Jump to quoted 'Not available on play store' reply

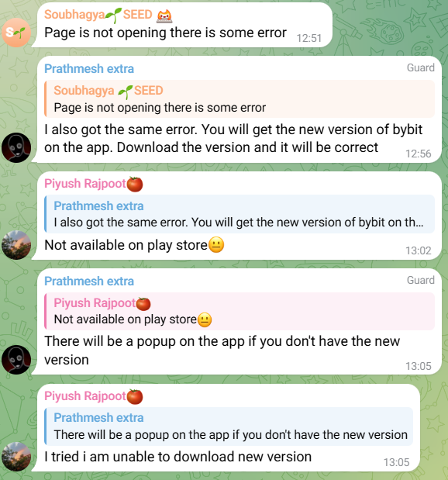pos(240,311)
